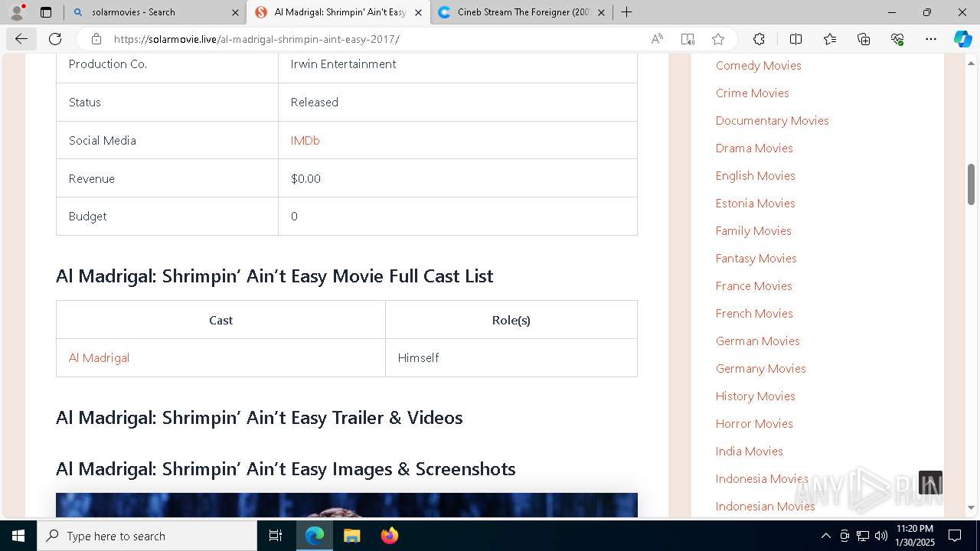Switch to solarmovies - Search tab

155,12
